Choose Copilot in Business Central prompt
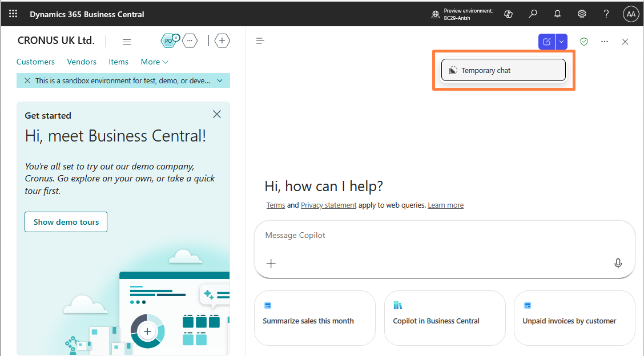This screenshot has width=644, height=356. tap(445, 318)
